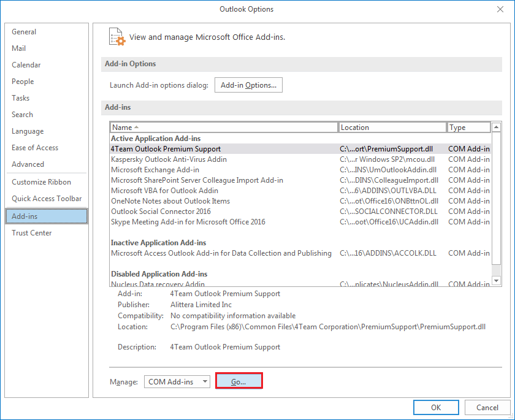515x420 pixels.
Task: Sort add-ins by Location column header
Action: [x=392, y=128]
